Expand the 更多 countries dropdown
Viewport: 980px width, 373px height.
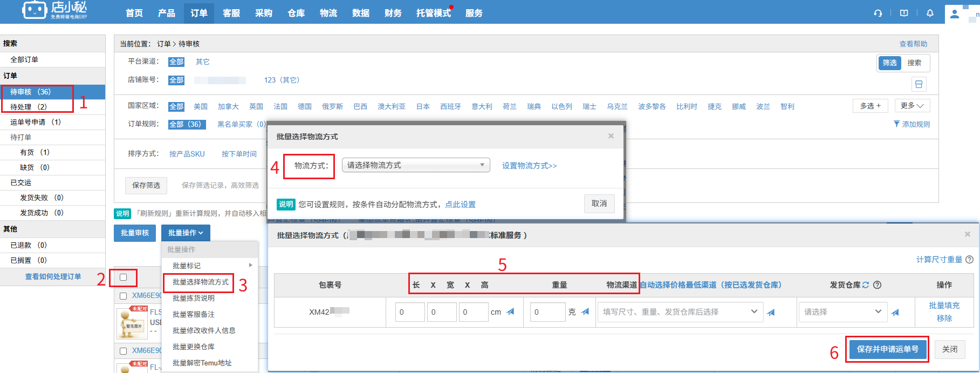912,106
